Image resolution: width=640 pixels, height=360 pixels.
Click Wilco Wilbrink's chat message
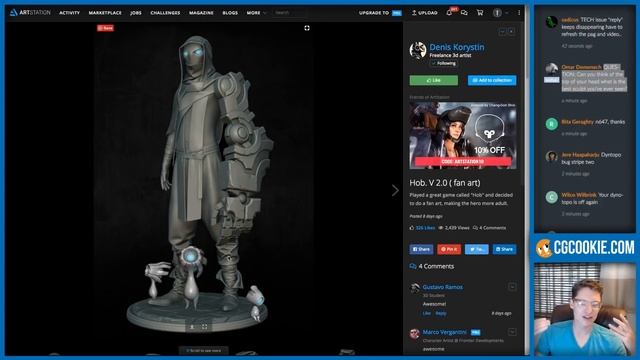click(x=592, y=198)
